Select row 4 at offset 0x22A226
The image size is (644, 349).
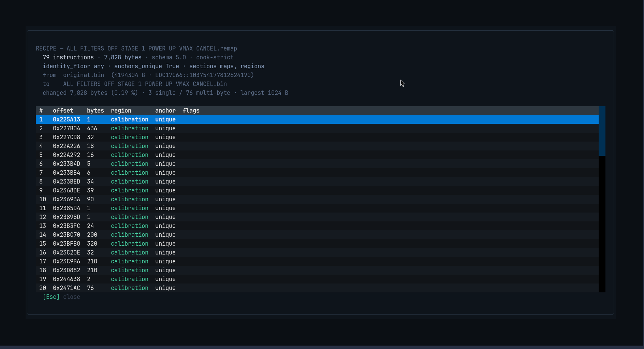317,146
